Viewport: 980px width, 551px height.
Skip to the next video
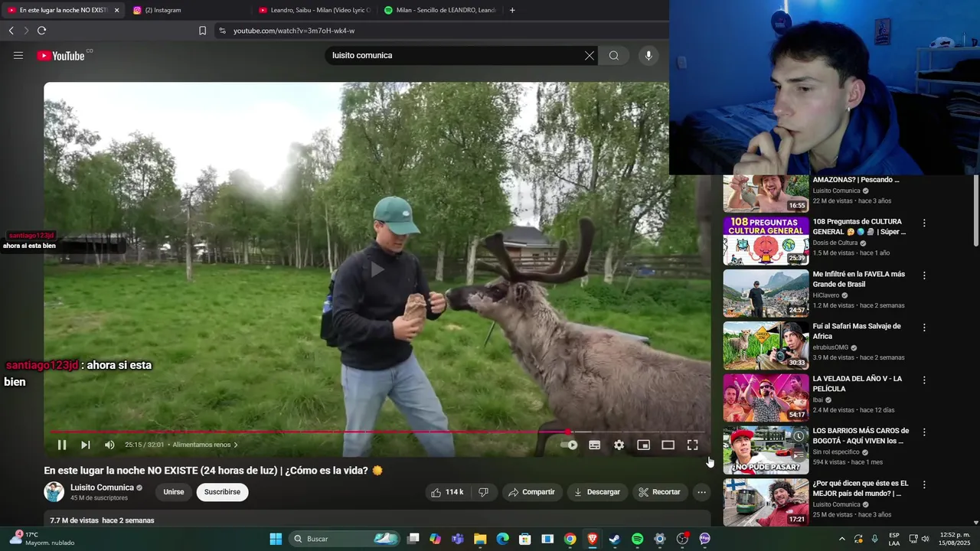point(86,445)
